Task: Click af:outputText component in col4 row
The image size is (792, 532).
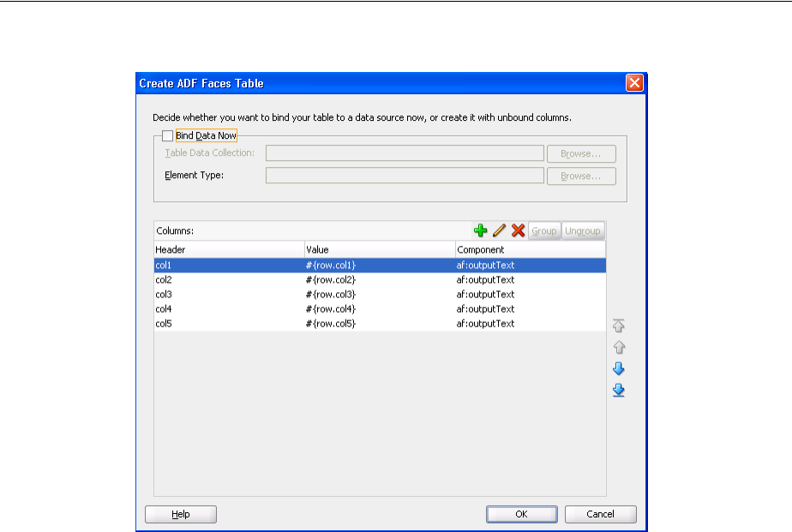Action: click(x=531, y=309)
